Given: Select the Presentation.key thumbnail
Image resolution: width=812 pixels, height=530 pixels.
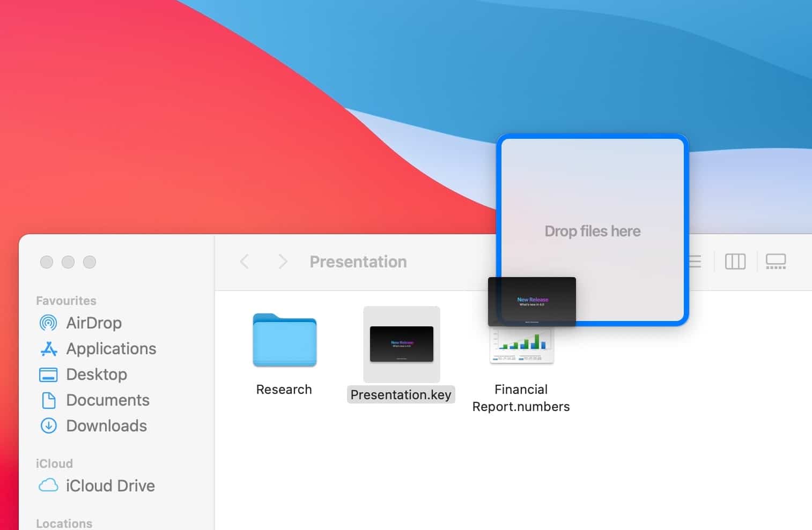Looking at the screenshot, I should click(x=401, y=345).
